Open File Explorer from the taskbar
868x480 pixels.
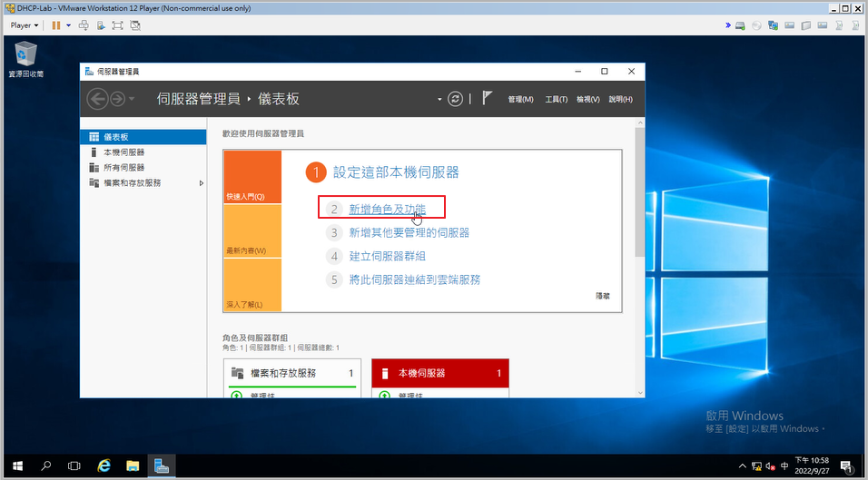click(133, 465)
